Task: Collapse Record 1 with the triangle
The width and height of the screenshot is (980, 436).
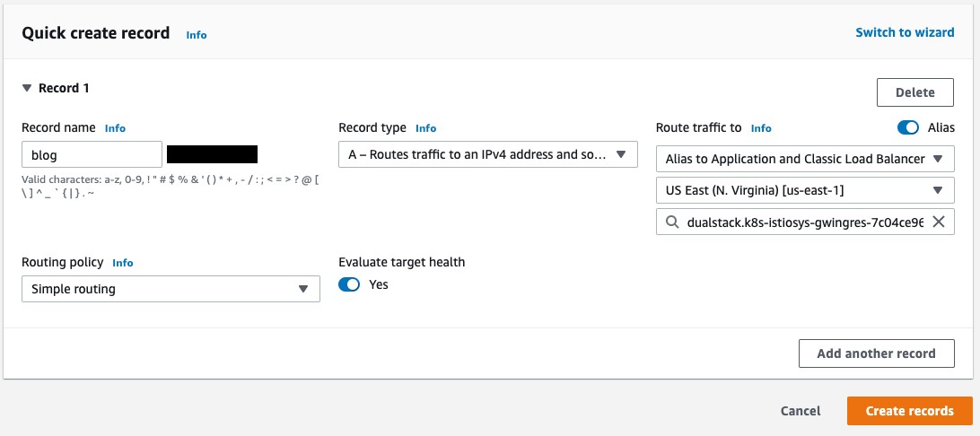Action: [x=27, y=88]
